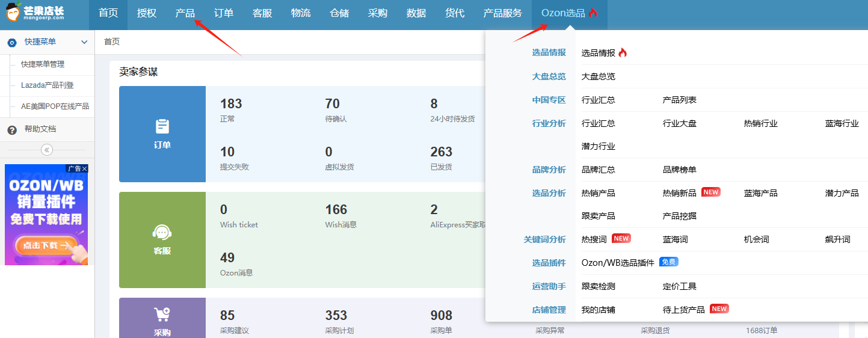Open the 仓储 top menu
The height and width of the screenshot is (338, 868).
click(339, 13)
